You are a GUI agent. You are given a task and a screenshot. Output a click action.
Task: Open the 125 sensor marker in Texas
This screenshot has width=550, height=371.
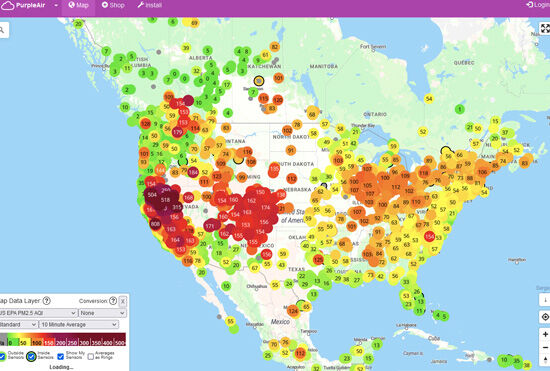(318, 260)
